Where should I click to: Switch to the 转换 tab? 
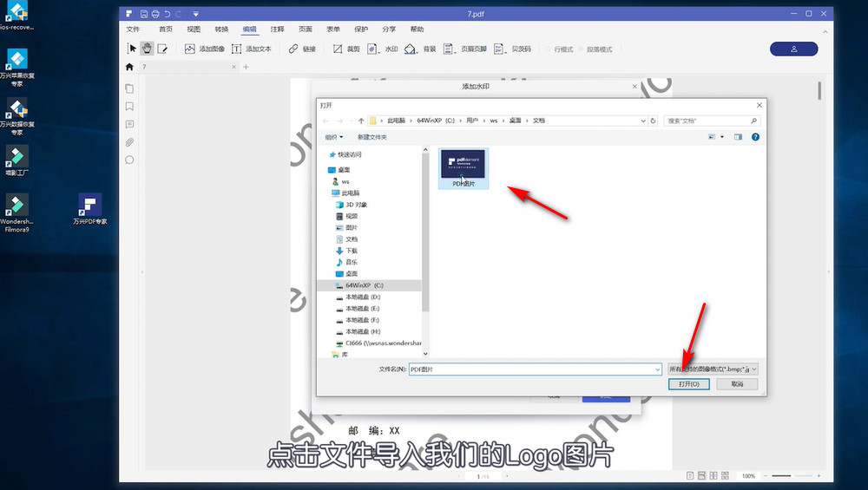tap(221, 29)
